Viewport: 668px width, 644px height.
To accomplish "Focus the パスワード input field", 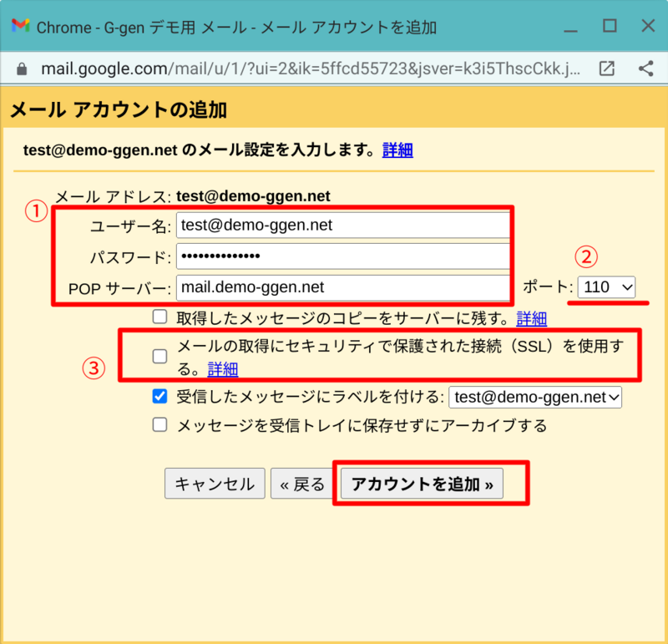I will [343, 256].
